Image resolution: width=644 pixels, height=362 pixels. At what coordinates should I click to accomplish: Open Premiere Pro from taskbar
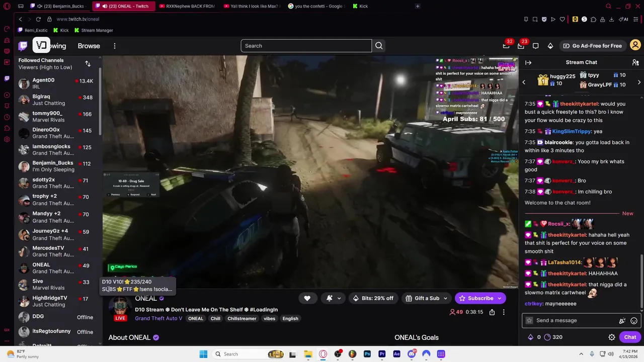pyautogui.click(x=382, y=354)
